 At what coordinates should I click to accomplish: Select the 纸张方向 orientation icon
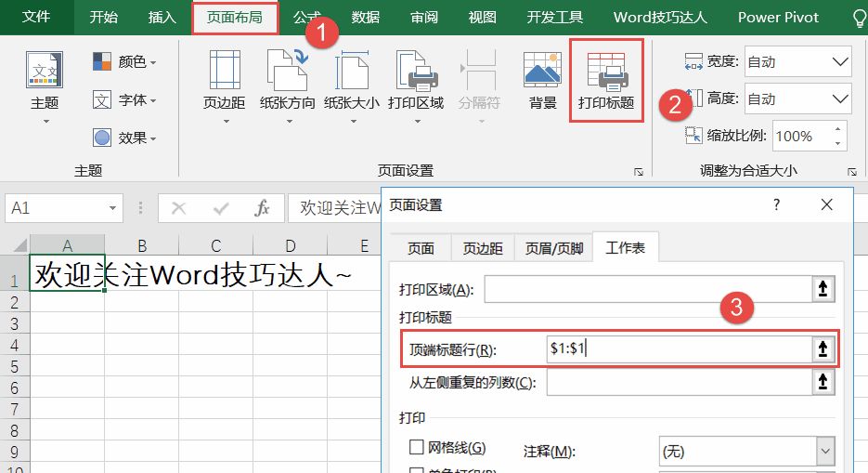coord(287,70)
